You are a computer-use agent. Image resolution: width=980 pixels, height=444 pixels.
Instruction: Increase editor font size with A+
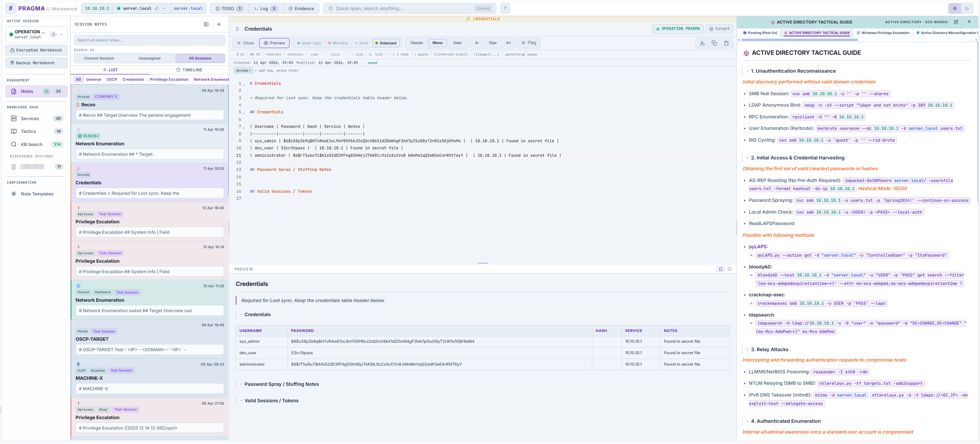click(x=508, y=43)
